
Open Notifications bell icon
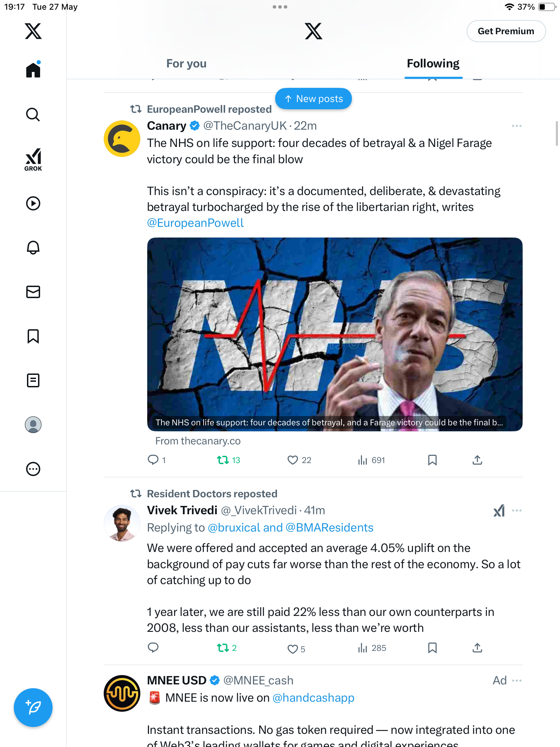[x=33, y=248]
